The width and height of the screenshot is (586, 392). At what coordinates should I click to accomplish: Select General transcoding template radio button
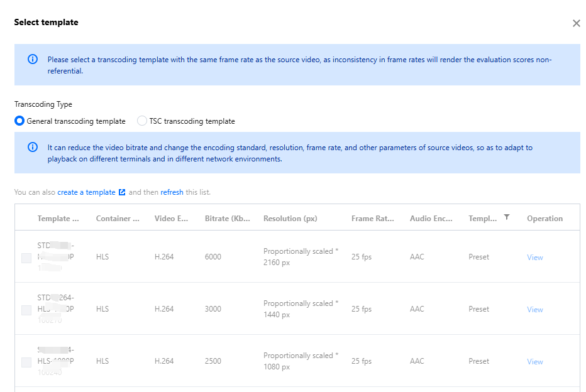tap(19, 121)
